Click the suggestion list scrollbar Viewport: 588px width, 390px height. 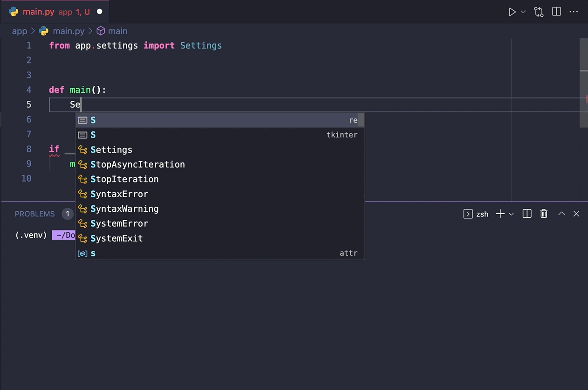[361, 120]
